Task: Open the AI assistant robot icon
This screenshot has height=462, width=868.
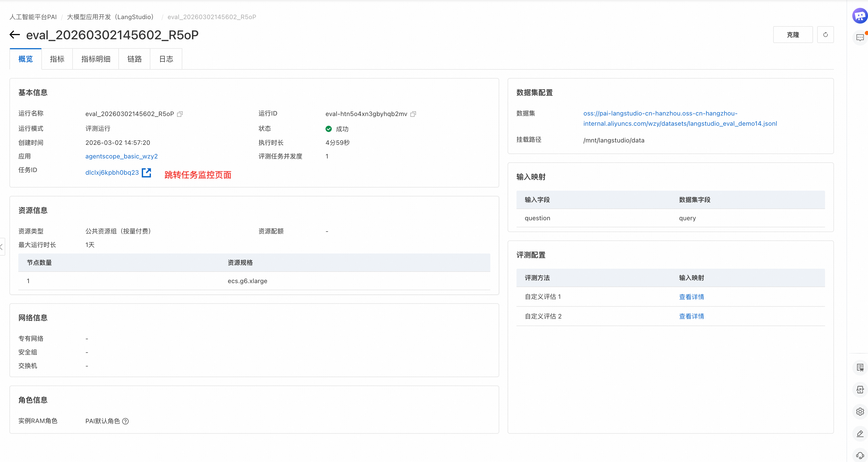Action: click(860, 15)
